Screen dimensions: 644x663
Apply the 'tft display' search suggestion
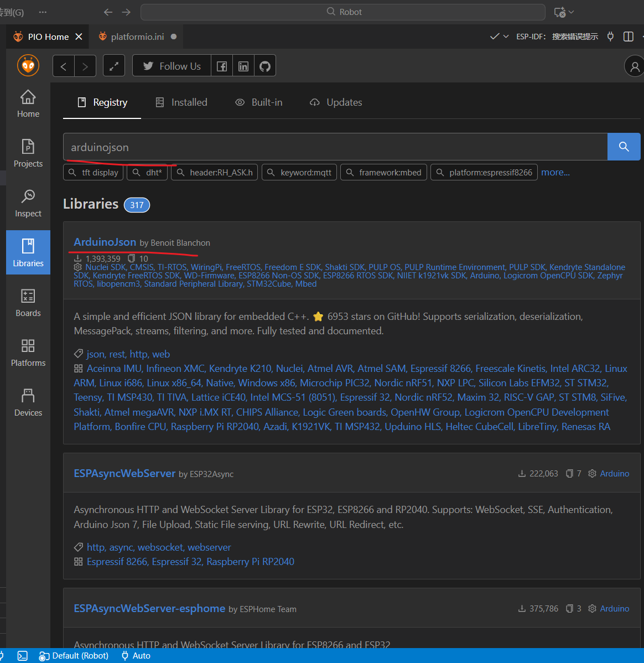point(93,173)
